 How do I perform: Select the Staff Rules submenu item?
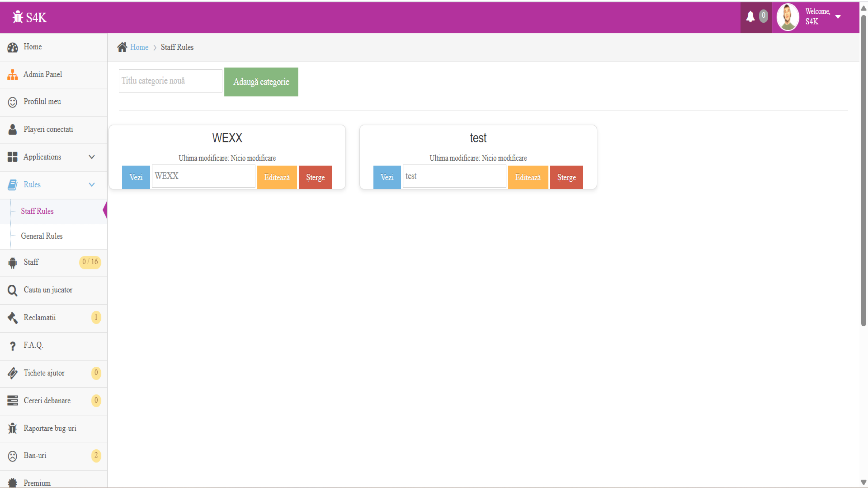(x=37, y=211)
